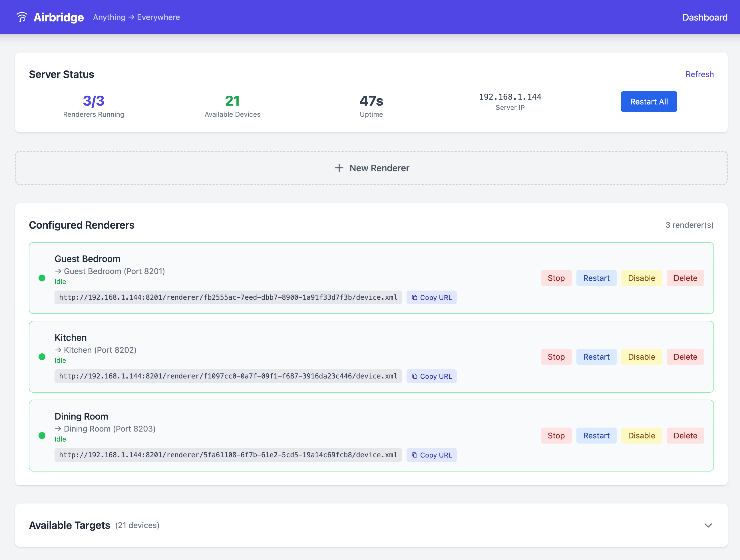
Task: Click 'Guest Bedroom (Port 8201)' target text
Action: pyautogui.click(x=114, y=271)
